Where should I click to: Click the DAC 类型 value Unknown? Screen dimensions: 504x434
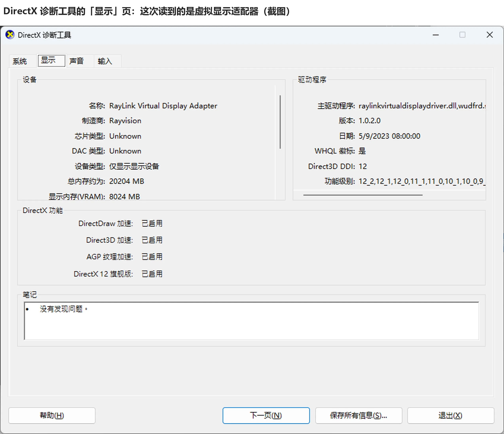point(125,151)
